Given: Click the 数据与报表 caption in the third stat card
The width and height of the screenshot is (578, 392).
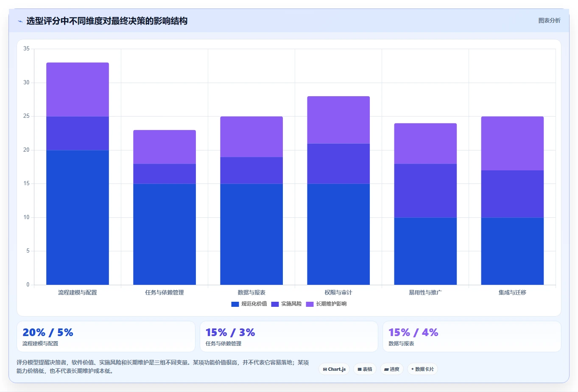Looking at the screenshot, I should [x=401, y=344].
